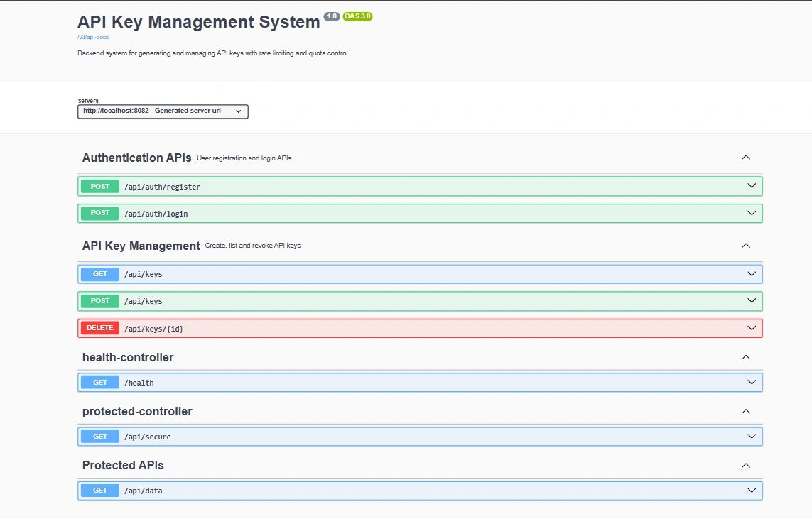Click the POST badge for /api/auth/register

pos(100,186)
